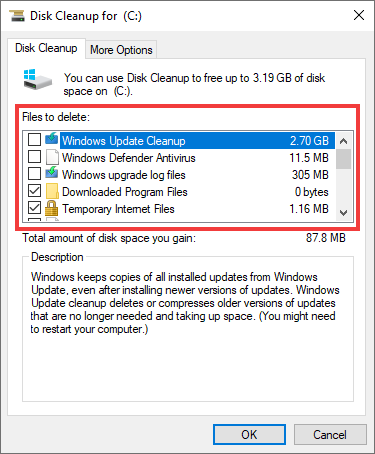
Task: Click the Cancel button
Action: [330, 435]
